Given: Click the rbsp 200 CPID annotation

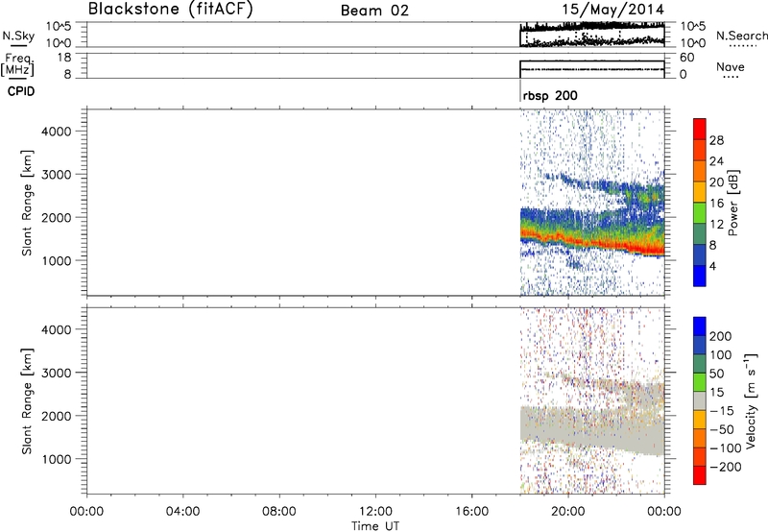Looking at the screenshot, I should (x=550, y=95).
